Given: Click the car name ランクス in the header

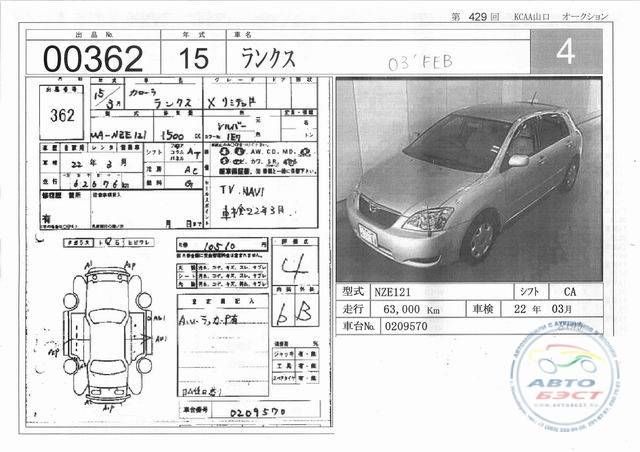Looking at the screenshot, I should pyautogui.click(x=268, y=58).
